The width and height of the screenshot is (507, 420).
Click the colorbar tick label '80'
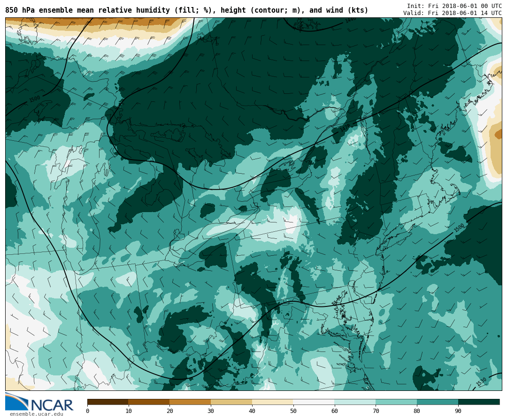[417, 411]
